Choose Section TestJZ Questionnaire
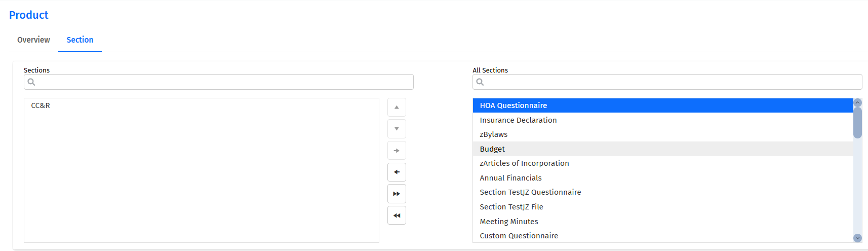 663,192
